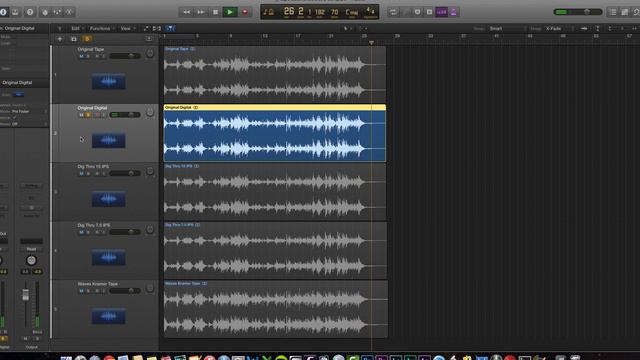Show the Smart Controls pane

(44, 12)
